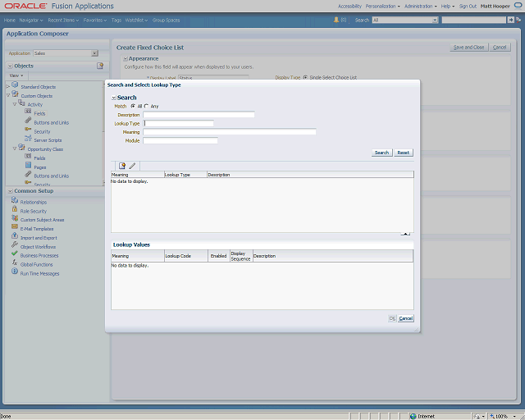Click the global search text box
Image resolution: width=525 pixels, height=420 pixels.
coord(474,20)
